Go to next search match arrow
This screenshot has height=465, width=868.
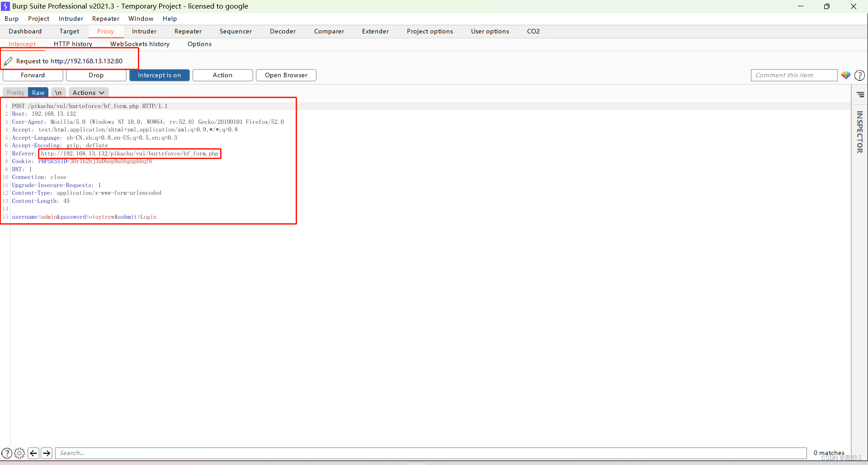click(x=47, y=453)
